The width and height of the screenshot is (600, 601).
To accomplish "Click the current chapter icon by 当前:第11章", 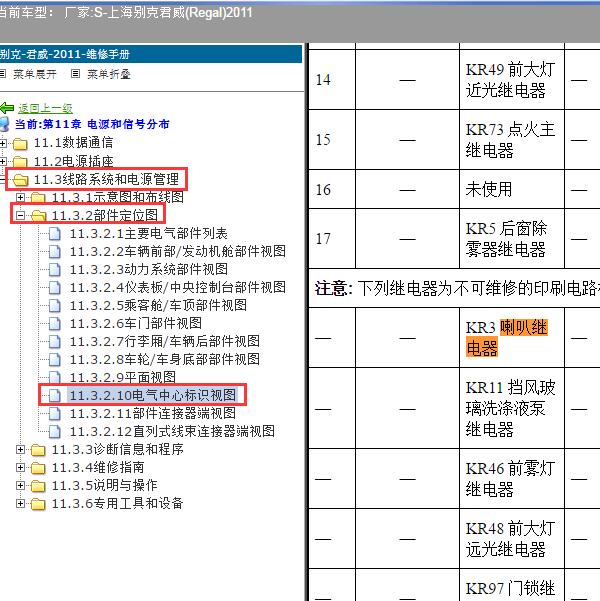I will tap(4, 124).
